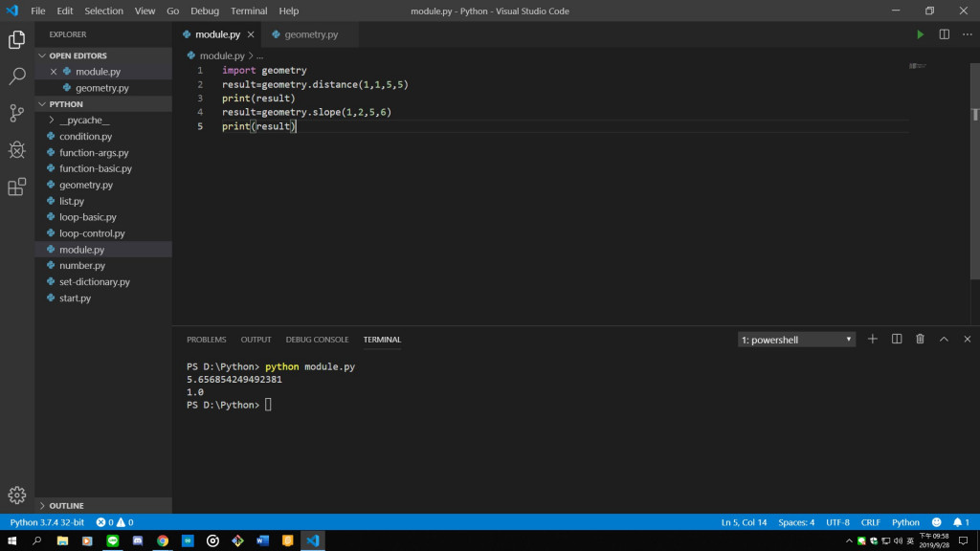
Task: Open the notifications bell in status bar
Action: (961, 522)
